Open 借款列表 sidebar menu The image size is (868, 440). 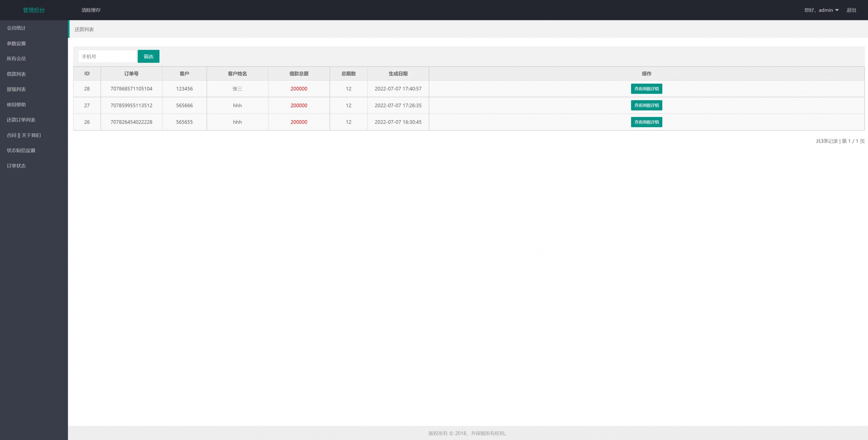coord(16,74)
